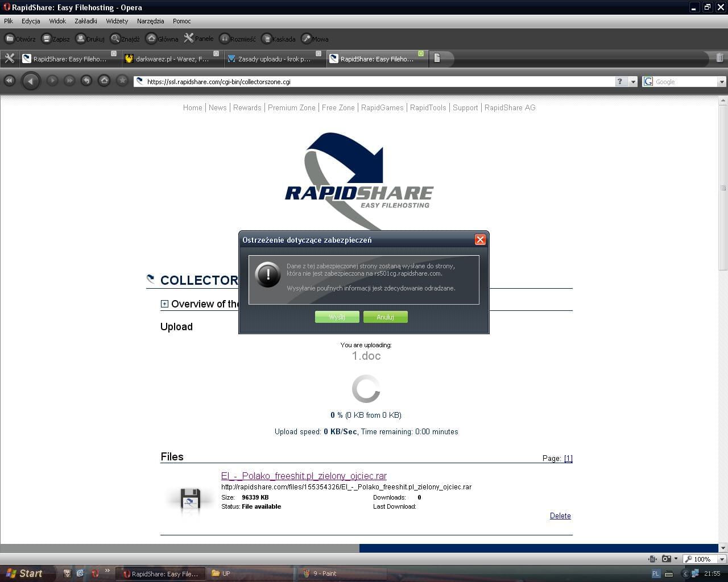Open the Pomoc menu

(x=182, y=21)
